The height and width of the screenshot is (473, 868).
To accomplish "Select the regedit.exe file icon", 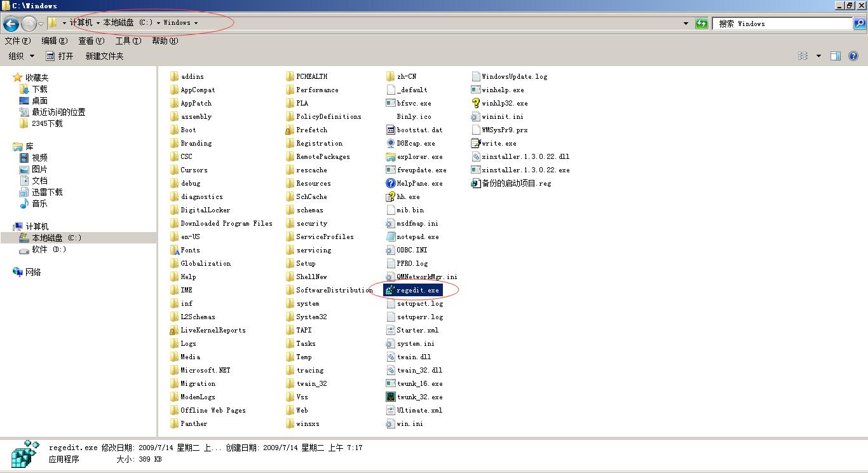I will [390, 290].
